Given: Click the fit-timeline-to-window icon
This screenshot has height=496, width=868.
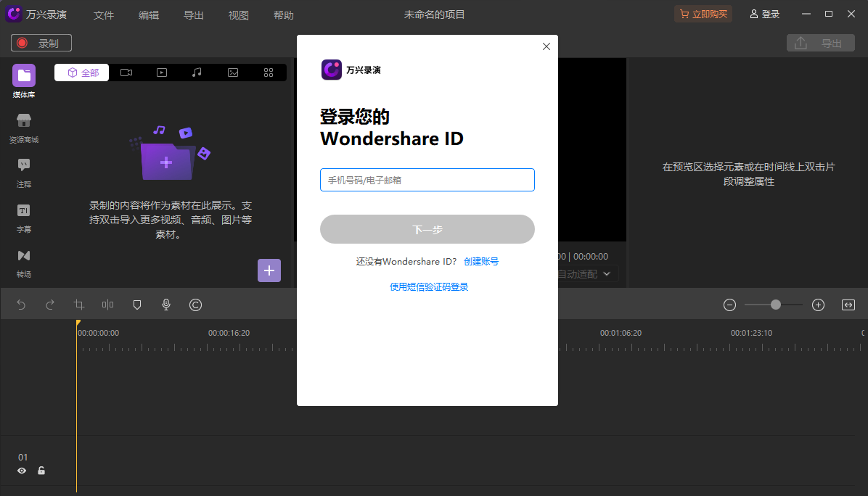Looking at the screenshot, I should pos(847,305).
